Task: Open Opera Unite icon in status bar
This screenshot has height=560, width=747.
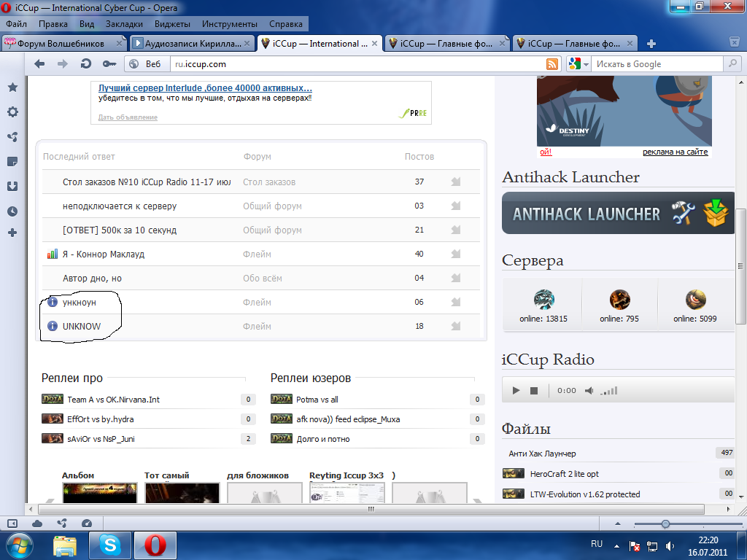Action: (x=62, y=524)
